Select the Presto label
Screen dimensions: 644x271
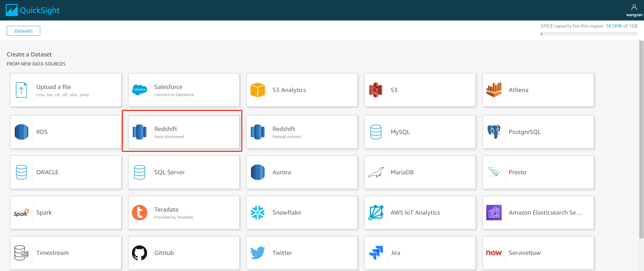(x=517, y=172)
